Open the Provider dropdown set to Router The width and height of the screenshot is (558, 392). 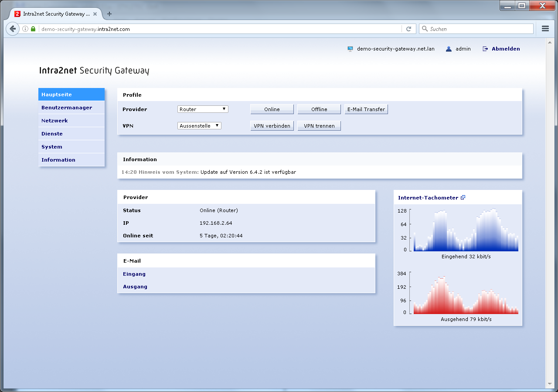pyautogui.click(x=203, y=109)
